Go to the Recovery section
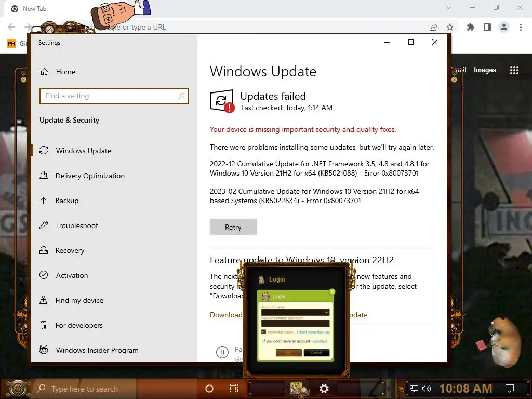532x399 pixels. pyautogui.click(x=70, y=250)
